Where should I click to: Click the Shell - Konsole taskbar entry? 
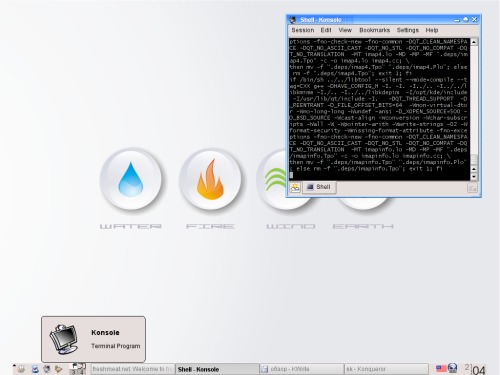(x=217, y=369)
